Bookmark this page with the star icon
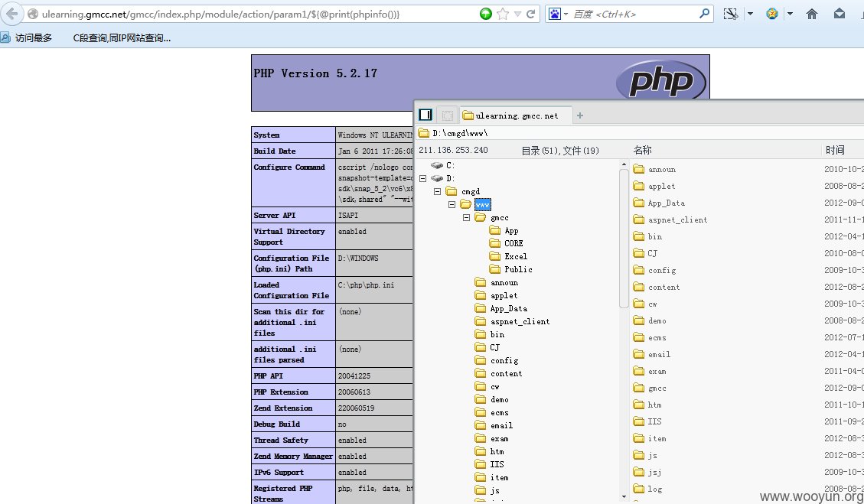 click(503, 14)
